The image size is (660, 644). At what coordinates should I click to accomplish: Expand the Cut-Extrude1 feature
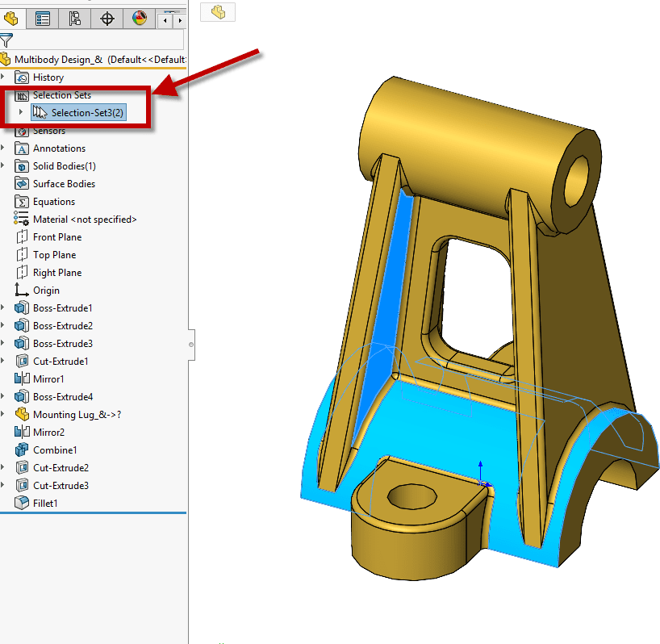click(x=3, y=360)
